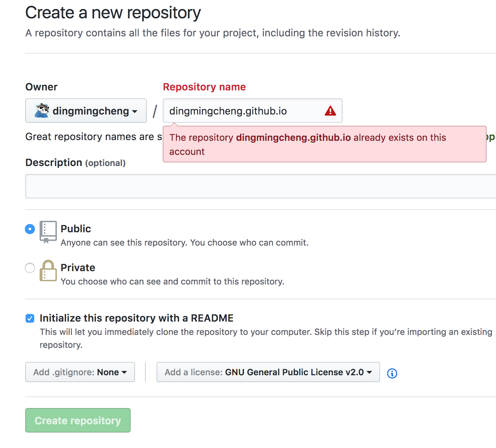This screenshot has height=448, width=496.
Task: Click 'You choose who can see and commit' text
Action: tap(172, 282)
